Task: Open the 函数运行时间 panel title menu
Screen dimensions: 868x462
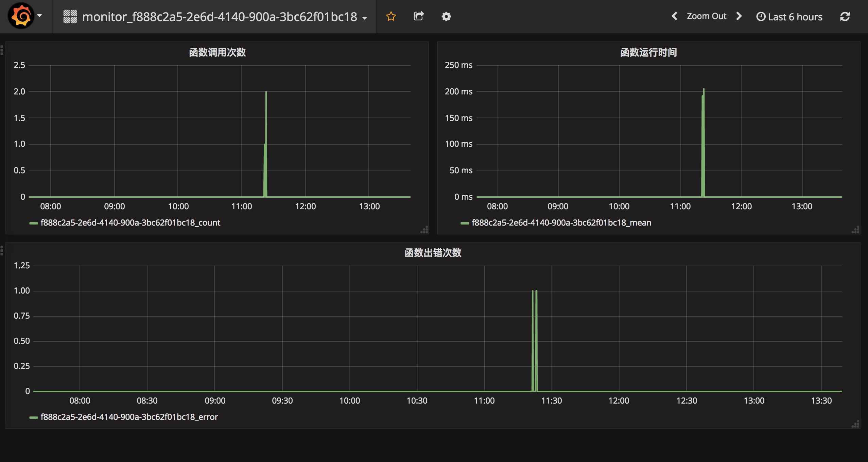Action: tap(648, 52)
